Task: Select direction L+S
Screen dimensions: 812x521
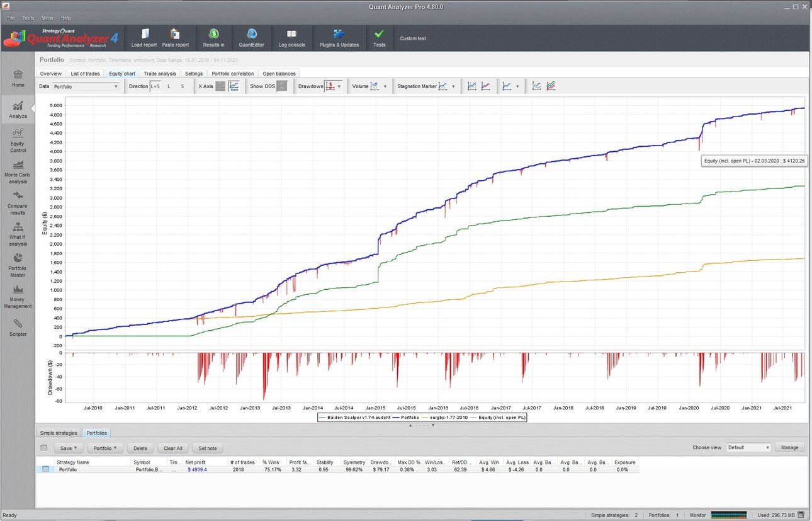Action: coord(155,86)
